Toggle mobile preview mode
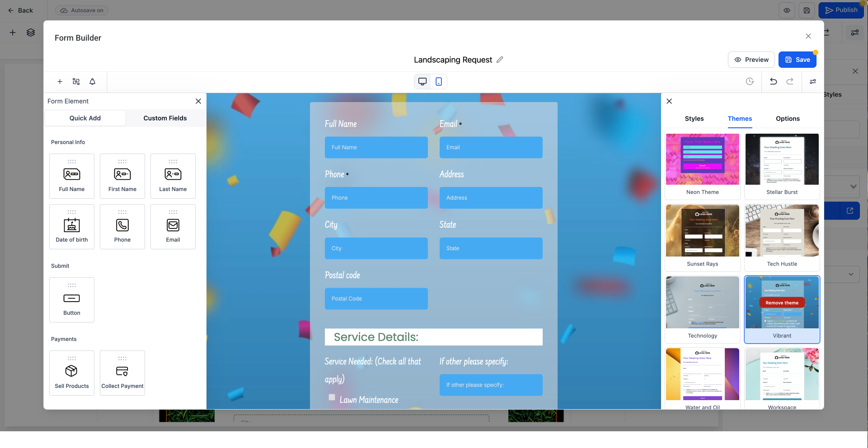Screen dimensions: 868x448 pyautogui.click(x=438, y=81)
